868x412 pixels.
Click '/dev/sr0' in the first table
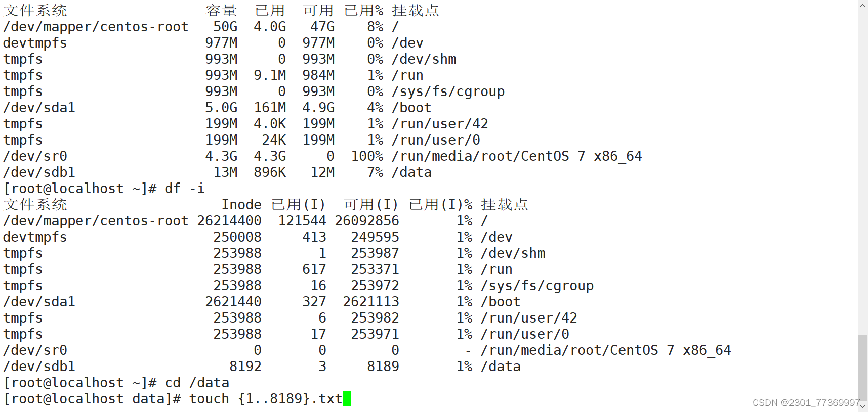pyautogui.click(x=35, y=156)
